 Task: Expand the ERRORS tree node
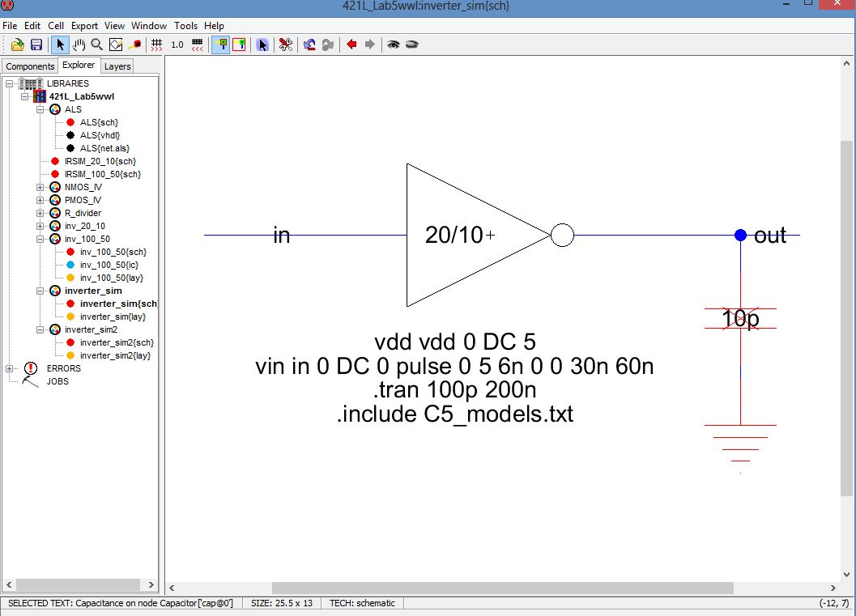(9, 369)
